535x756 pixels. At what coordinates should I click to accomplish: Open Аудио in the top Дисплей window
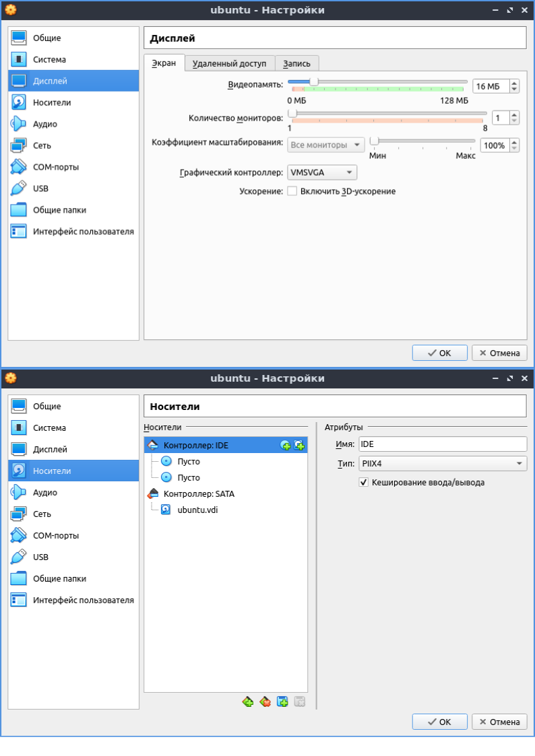(x=73, y=124)
